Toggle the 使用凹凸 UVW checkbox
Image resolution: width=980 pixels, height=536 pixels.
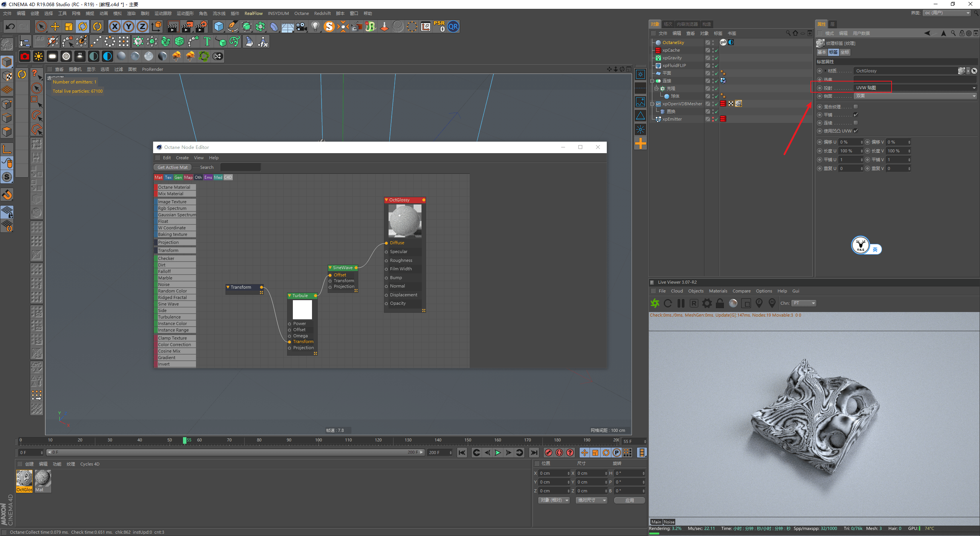coord(856,131)
